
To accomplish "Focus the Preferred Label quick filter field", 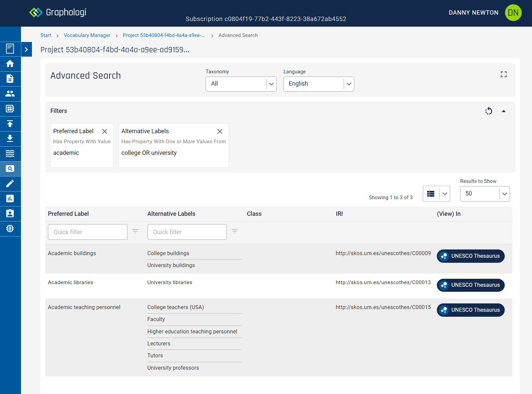I will 88,232.
